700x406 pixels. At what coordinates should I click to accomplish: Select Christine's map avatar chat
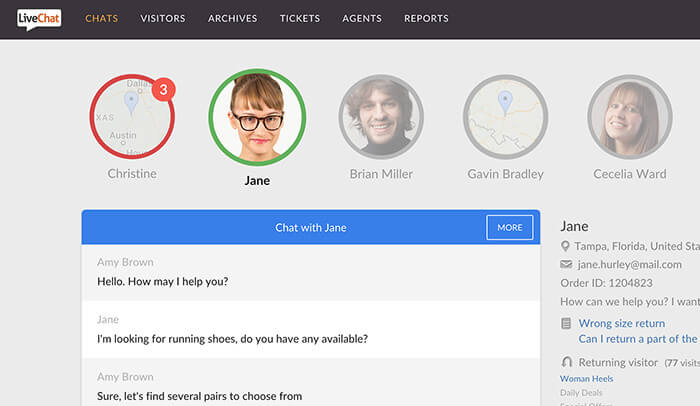point(132,117)
